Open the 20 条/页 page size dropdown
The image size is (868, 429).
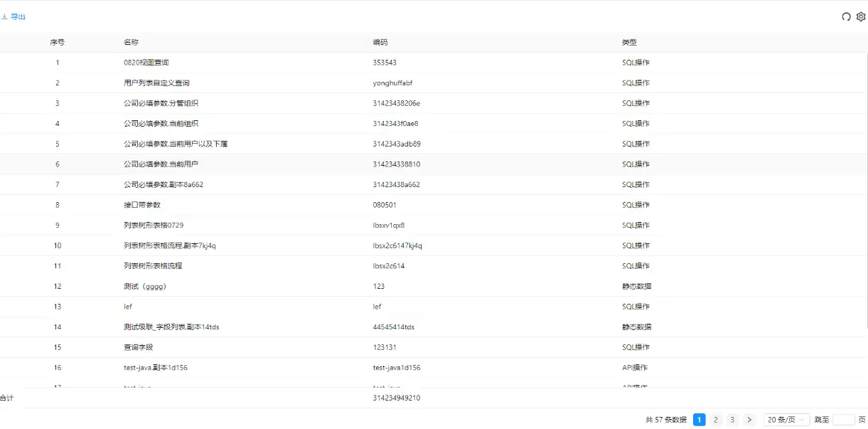(x=786, y=420)
